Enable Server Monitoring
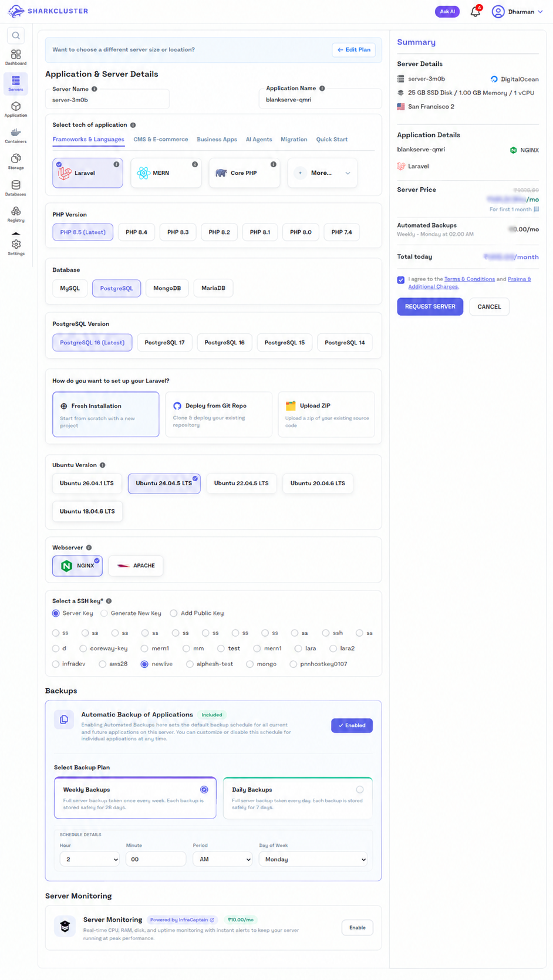 (x=358, y=928)
